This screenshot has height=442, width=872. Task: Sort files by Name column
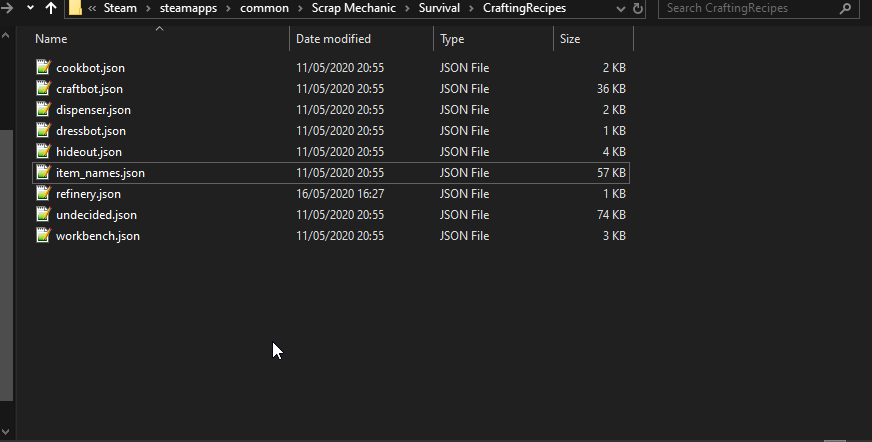(x=51, y=39)
